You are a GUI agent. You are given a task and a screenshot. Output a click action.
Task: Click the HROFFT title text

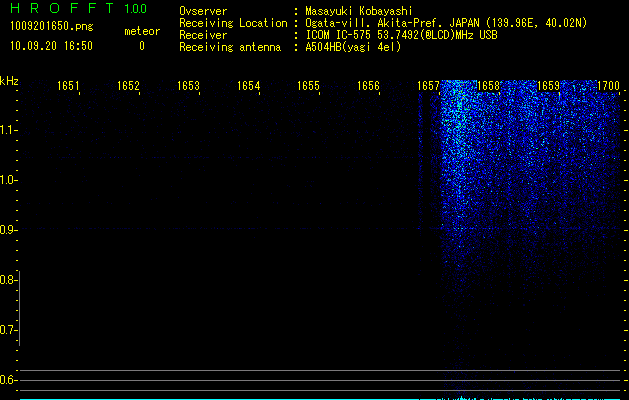coord(62,8)
